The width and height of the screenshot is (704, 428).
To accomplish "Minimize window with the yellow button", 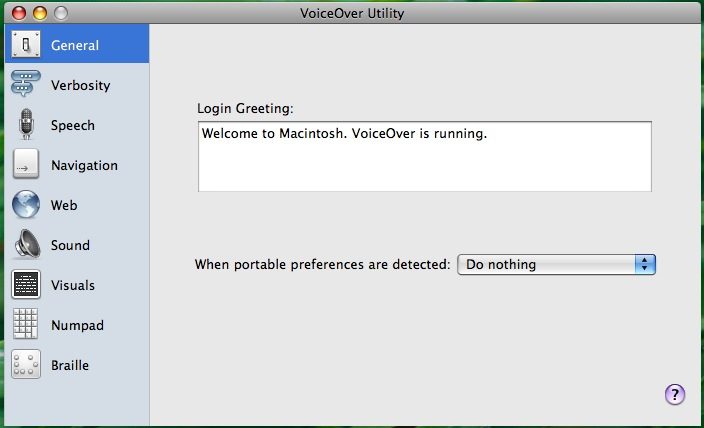I will [40, 13].
